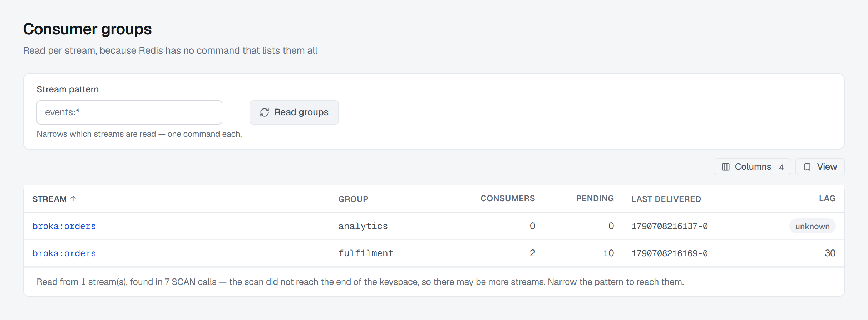Click the 'Narrows which streams are read' hint

pyautogui.click(x=139, y=134)
